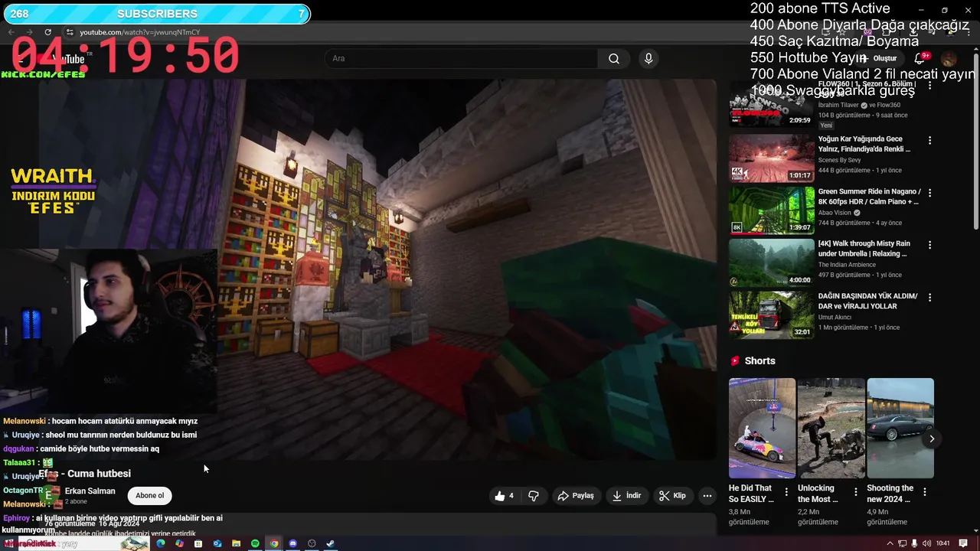The image size is (980, 551).
Task: Click the browser forward arrow
Action: pos(29,32)
